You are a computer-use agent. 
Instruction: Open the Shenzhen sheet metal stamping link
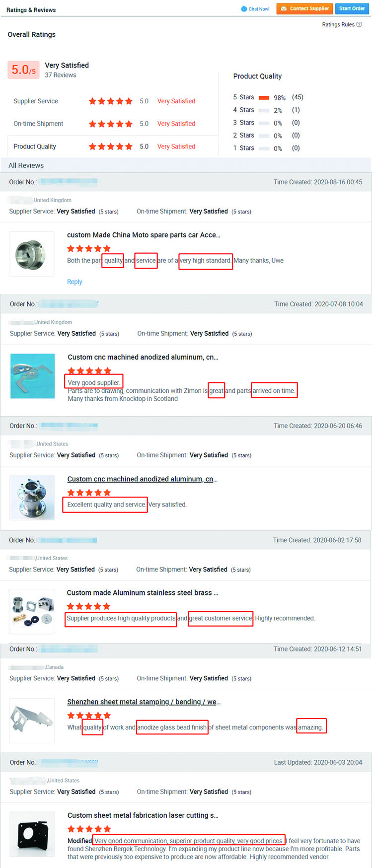tap(144, 702)
